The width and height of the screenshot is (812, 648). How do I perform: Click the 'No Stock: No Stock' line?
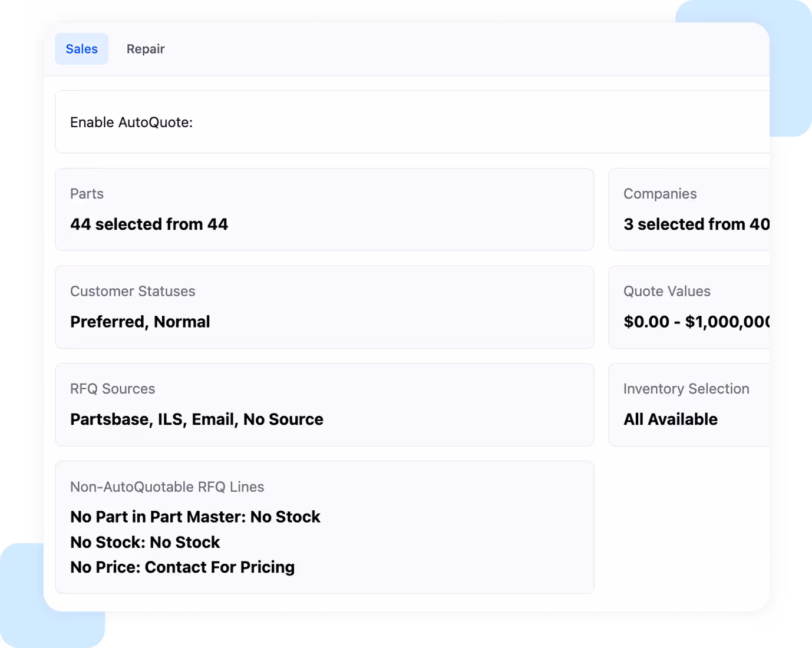point(145,543)
